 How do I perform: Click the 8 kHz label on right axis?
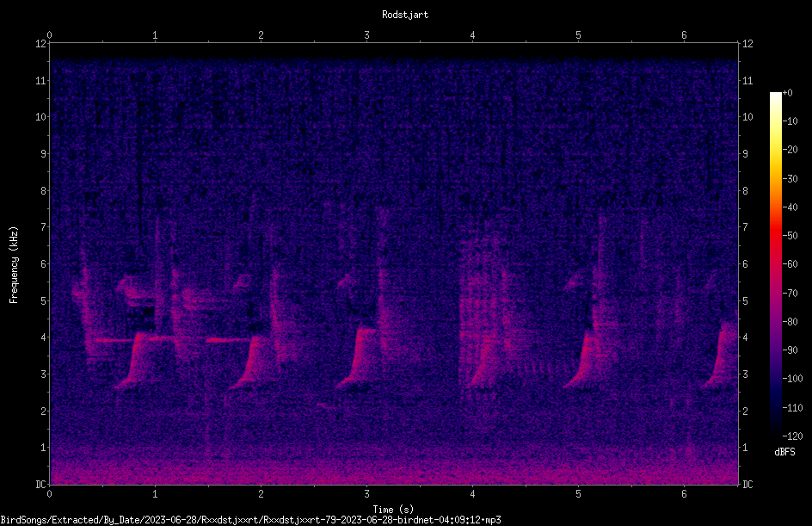[745, 191]
